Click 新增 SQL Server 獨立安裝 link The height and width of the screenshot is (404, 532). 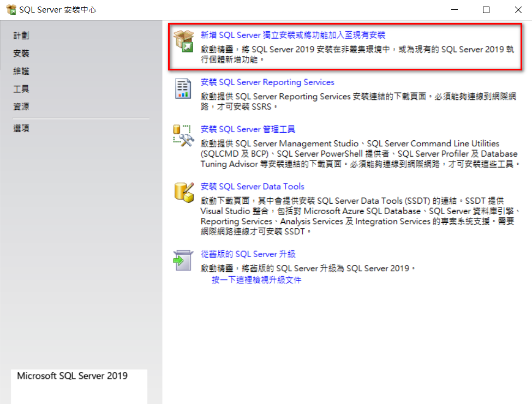tap(293, 35)
